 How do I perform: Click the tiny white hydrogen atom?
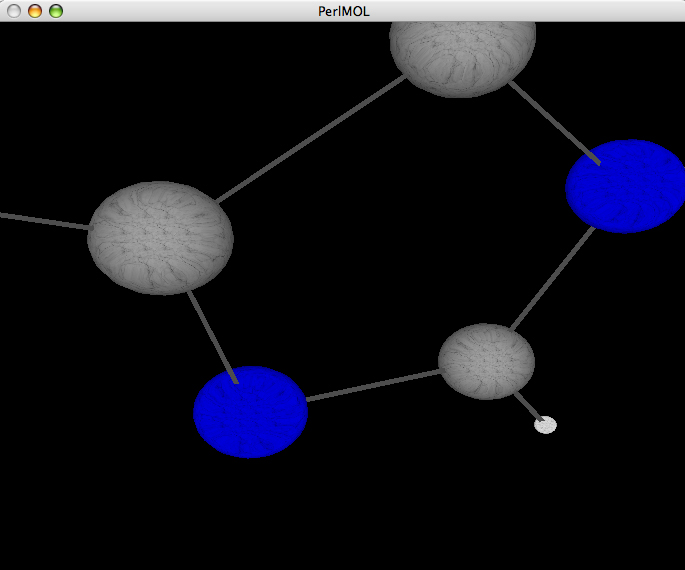click(x=545, y=425)
